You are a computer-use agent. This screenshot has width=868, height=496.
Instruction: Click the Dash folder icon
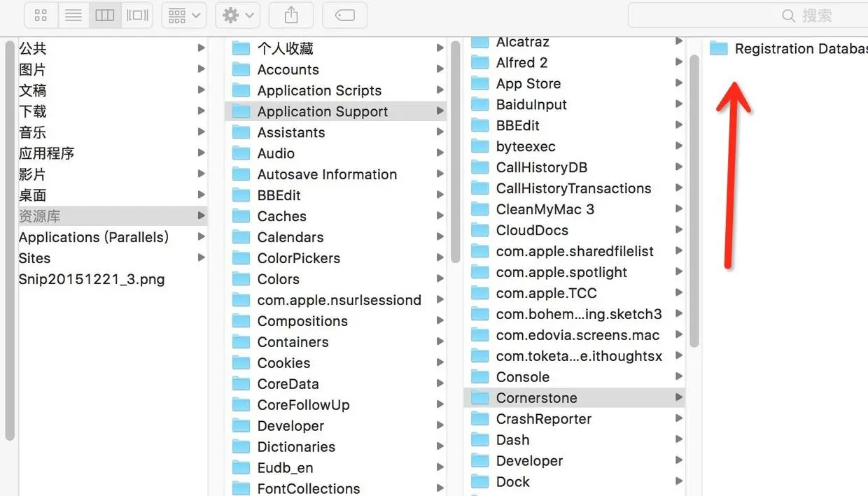pos(479,440)
